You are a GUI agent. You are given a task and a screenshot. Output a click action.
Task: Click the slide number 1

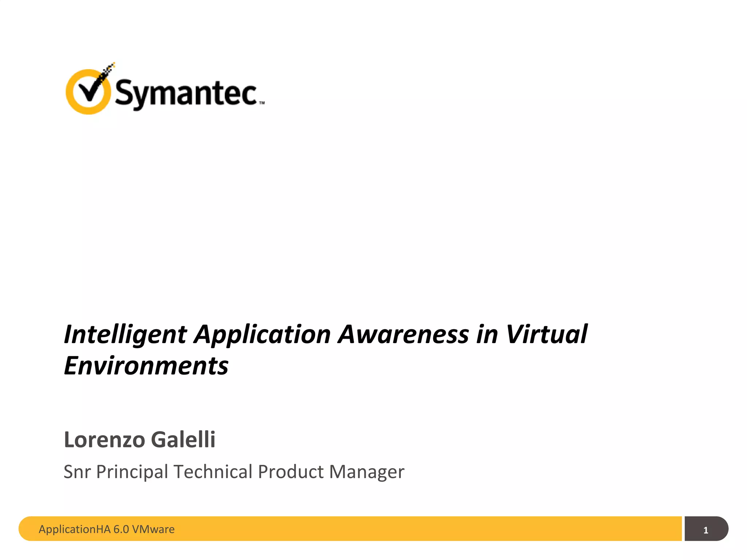tap(705, 530)
